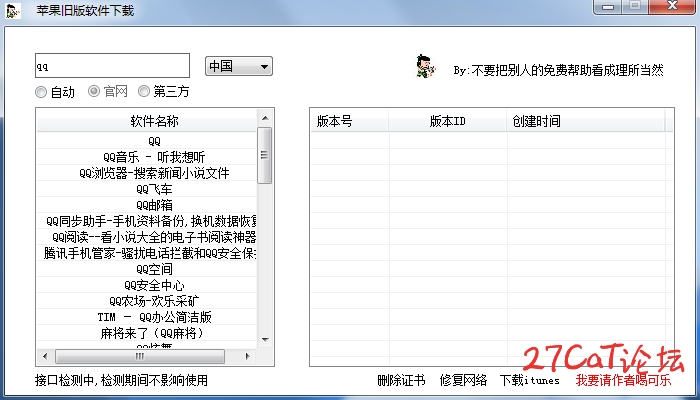Click 下载itunes link
Screen dimensions: 700x400
529,380
